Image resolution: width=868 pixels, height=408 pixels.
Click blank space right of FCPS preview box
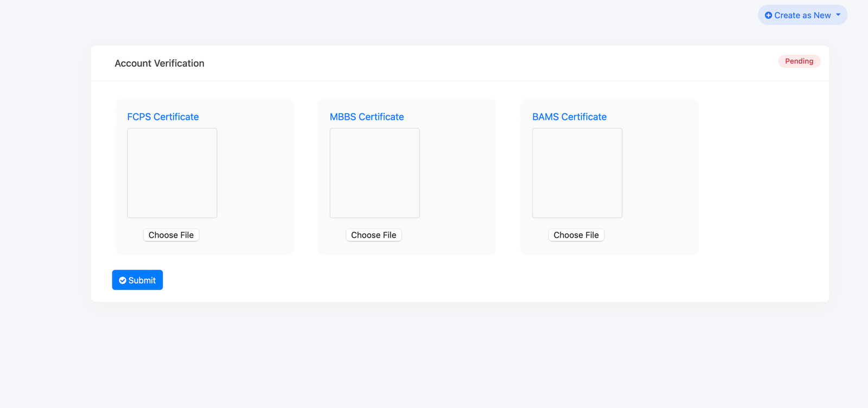[x=255, y=174]
